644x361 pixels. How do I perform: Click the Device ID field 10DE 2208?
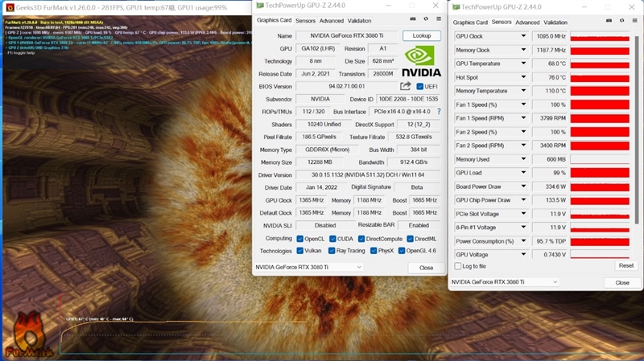click(x=408, y=99)
